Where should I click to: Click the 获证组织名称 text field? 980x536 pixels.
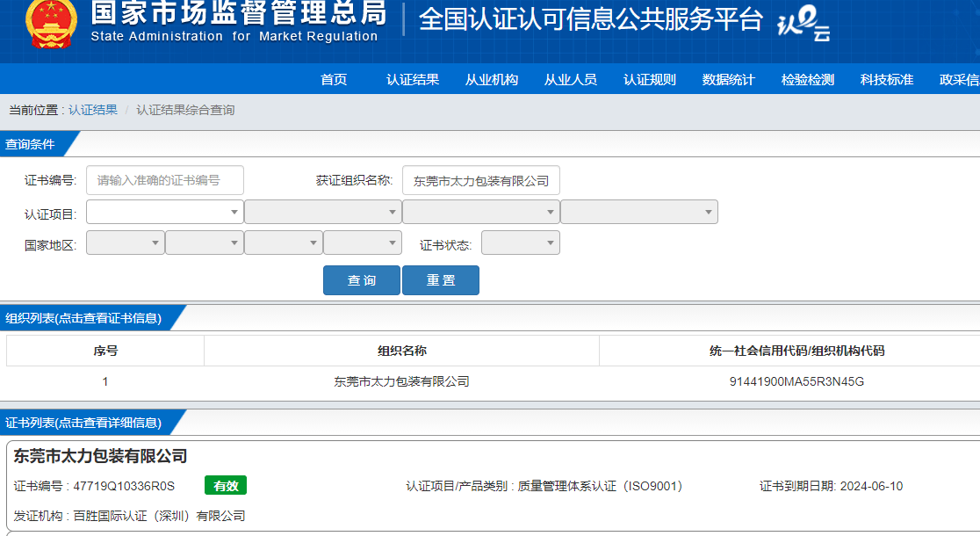pos(480,180)
